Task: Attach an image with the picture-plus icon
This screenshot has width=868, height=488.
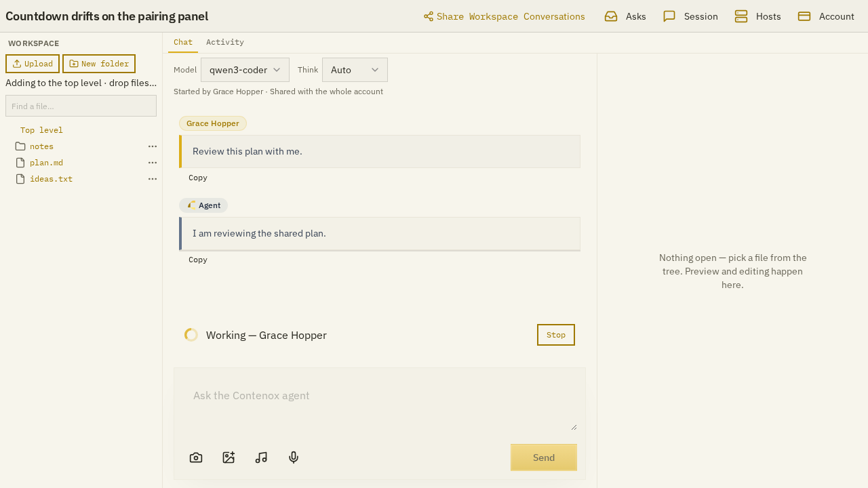Action: (229, 457)
